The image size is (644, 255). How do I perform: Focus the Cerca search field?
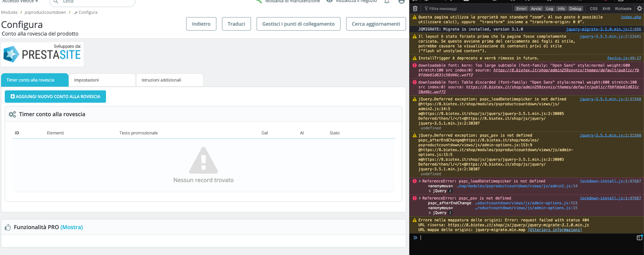pyautogui.click(x=92, y=2)
